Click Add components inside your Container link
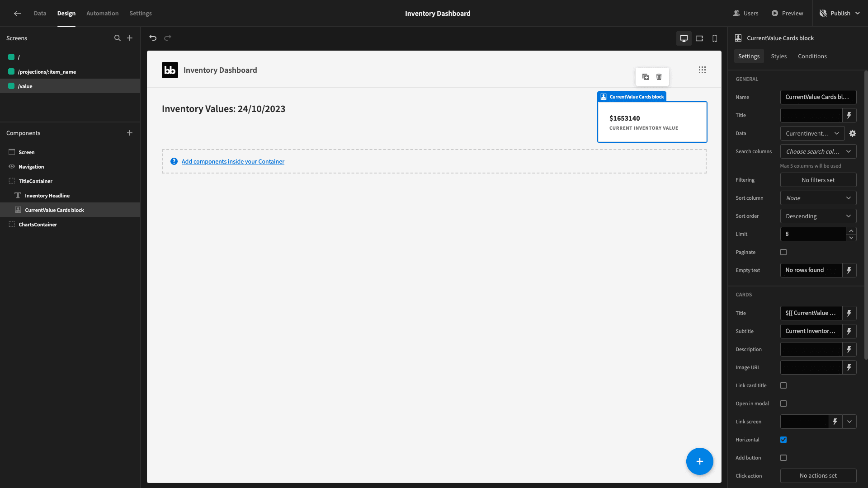This screenshot has width=868, height=488. 233,161
